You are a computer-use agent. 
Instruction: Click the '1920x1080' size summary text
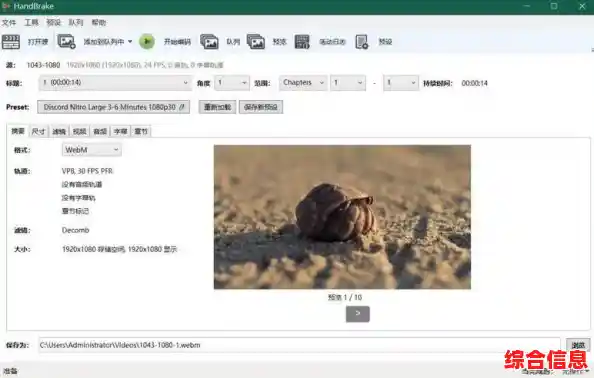point(119,249)
